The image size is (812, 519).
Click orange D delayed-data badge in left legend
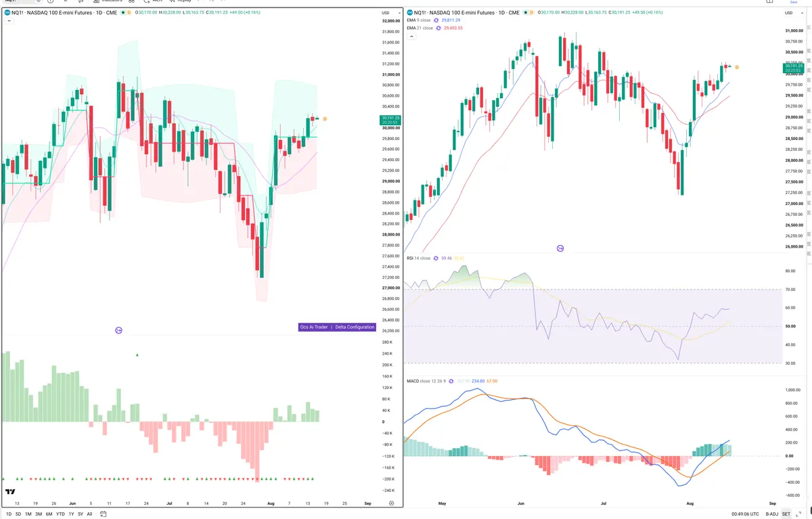(129, 13)
